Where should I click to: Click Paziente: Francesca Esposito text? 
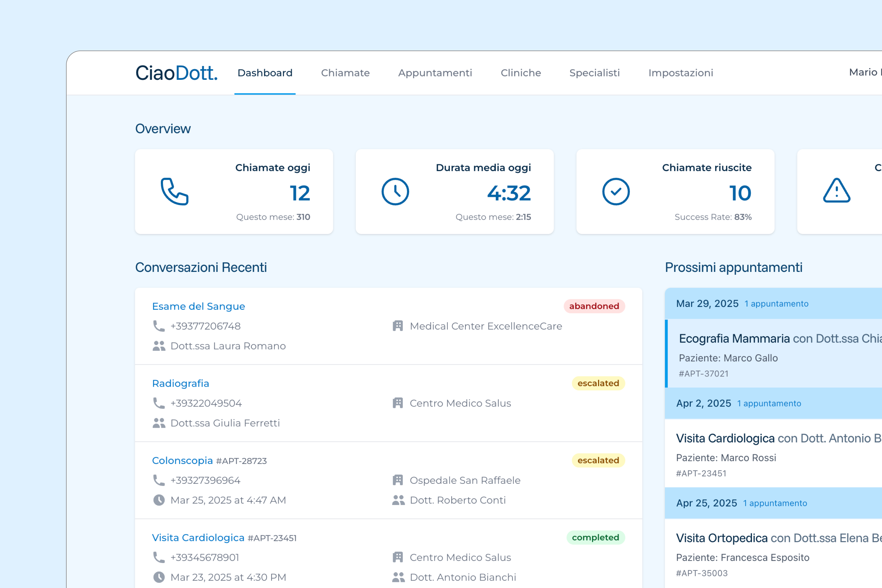pyautogui.click(x=742, y=557)
